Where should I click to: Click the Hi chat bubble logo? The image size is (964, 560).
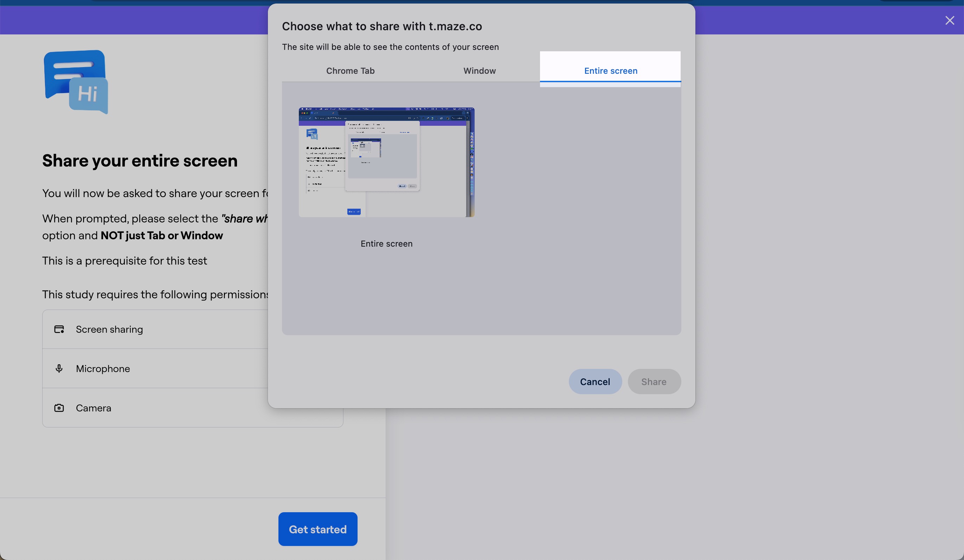(x=76, y=82)
